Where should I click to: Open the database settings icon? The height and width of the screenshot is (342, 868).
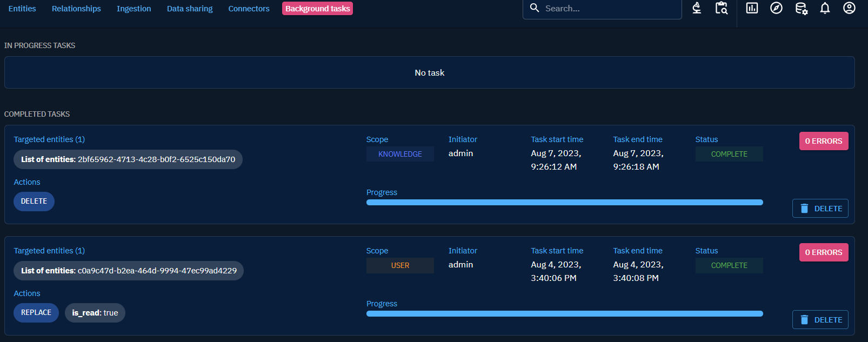tap(801, 8)
